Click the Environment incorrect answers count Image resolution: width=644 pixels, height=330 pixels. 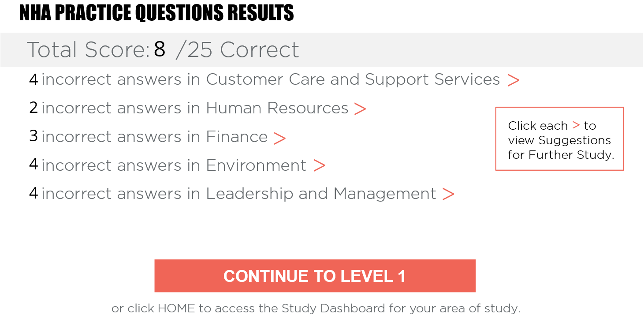click(33, 165)
